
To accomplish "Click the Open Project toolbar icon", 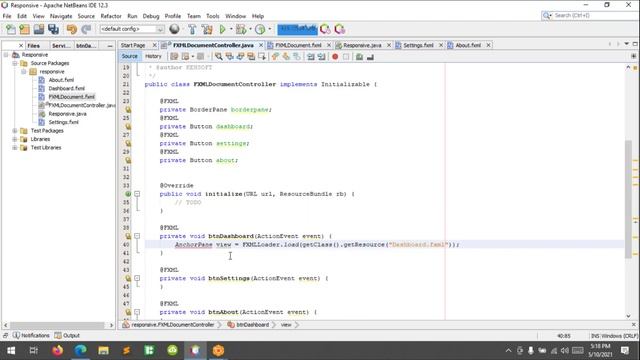I will click(39, 29).
